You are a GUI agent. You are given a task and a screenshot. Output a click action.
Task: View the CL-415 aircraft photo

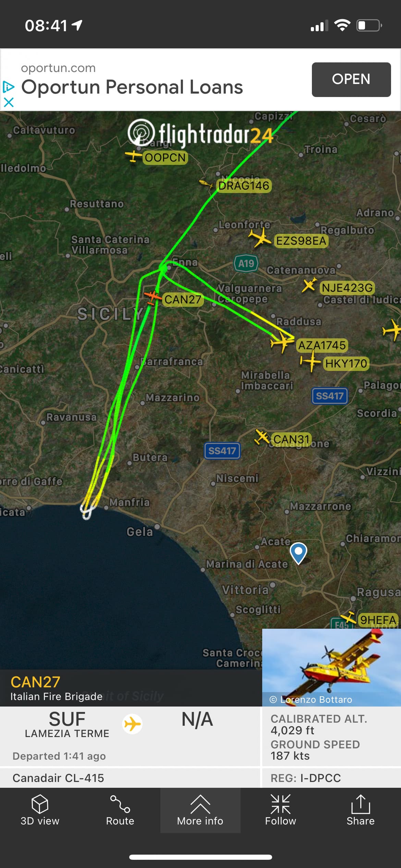(331, 667)
